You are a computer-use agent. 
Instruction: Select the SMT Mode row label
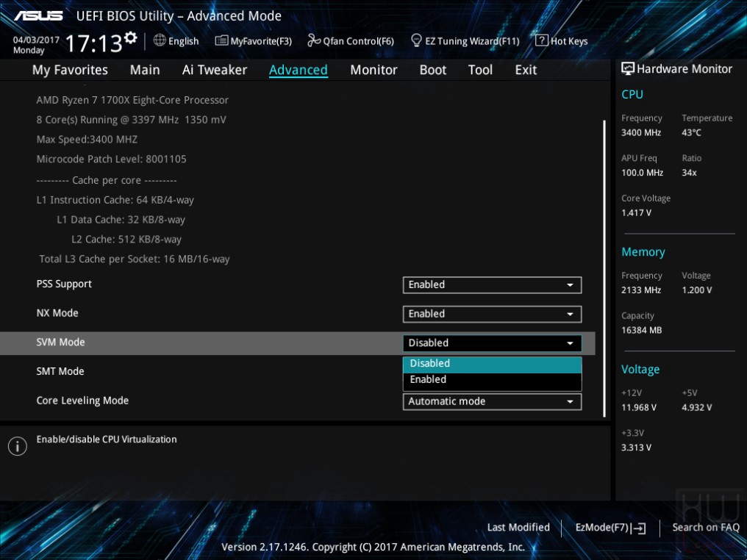coord(60,371)
